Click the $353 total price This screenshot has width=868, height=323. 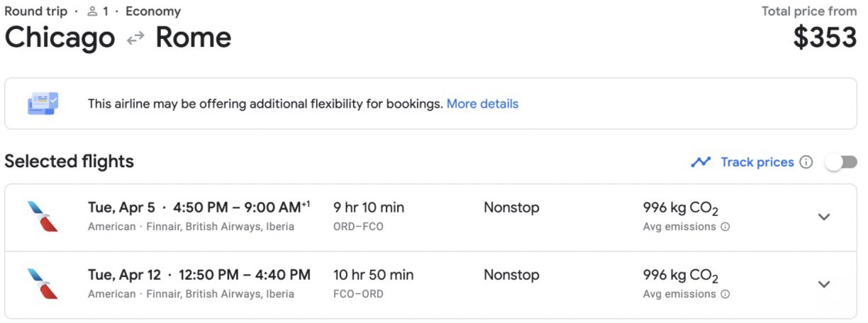pos(825,38)
